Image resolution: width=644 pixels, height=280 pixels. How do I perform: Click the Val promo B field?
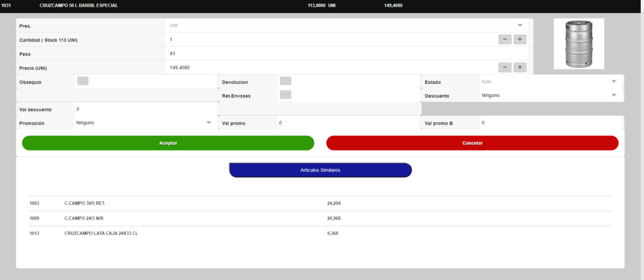(x=551, y=123)
